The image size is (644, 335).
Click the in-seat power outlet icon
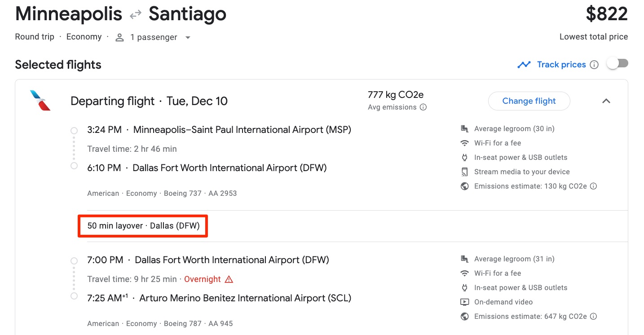pyautogui.click(x=464, y=157)
